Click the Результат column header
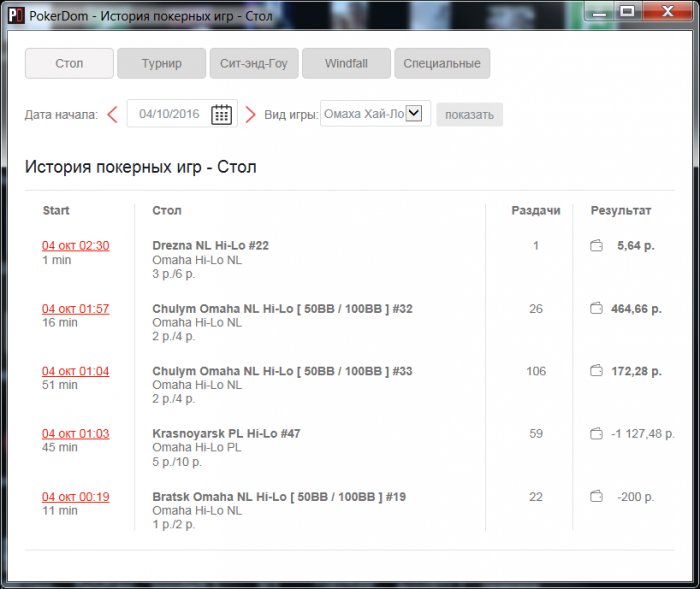700x589 pixels. 621,210
